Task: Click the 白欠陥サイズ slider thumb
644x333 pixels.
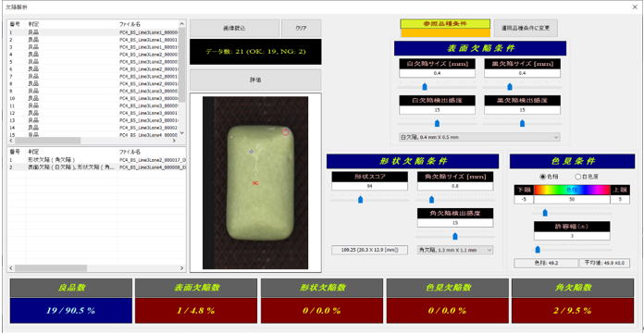Action: pos(425,87)
